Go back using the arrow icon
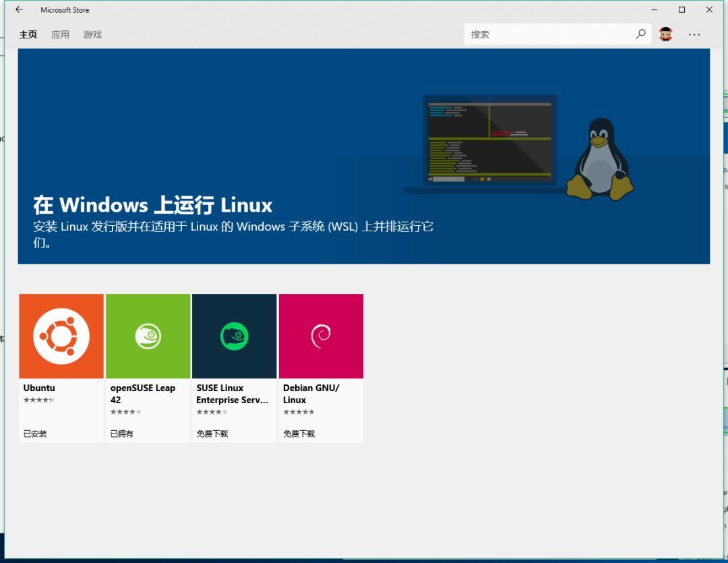 pyautogui.click(x=18, y=9)
